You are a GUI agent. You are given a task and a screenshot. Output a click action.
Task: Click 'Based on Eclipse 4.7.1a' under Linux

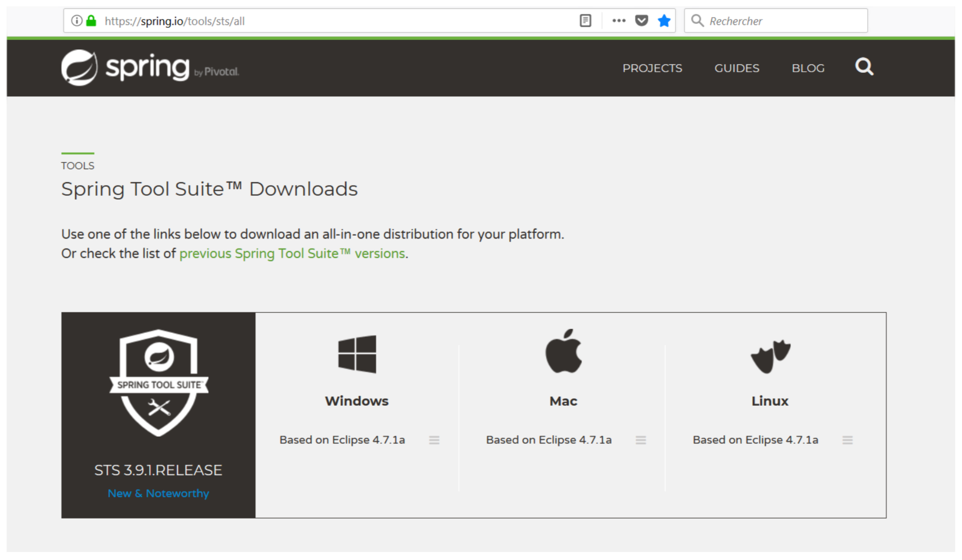[x=755, y=440]
